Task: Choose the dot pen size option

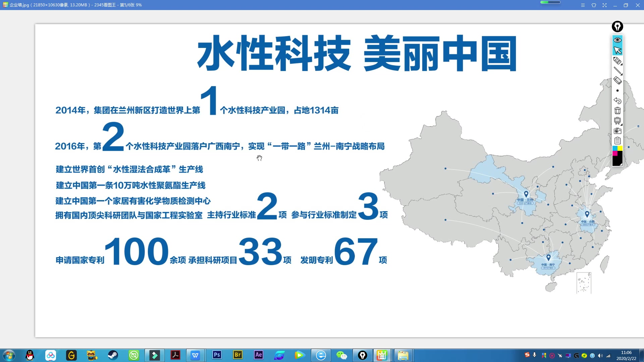Action: pos(618,90)
